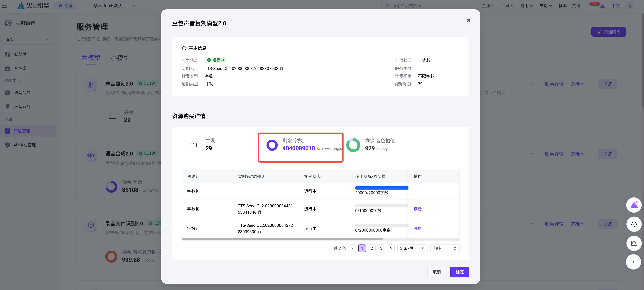Viewport: 644px width, 290px height.
Task: Go to page 2 of results
Action: 371,248
